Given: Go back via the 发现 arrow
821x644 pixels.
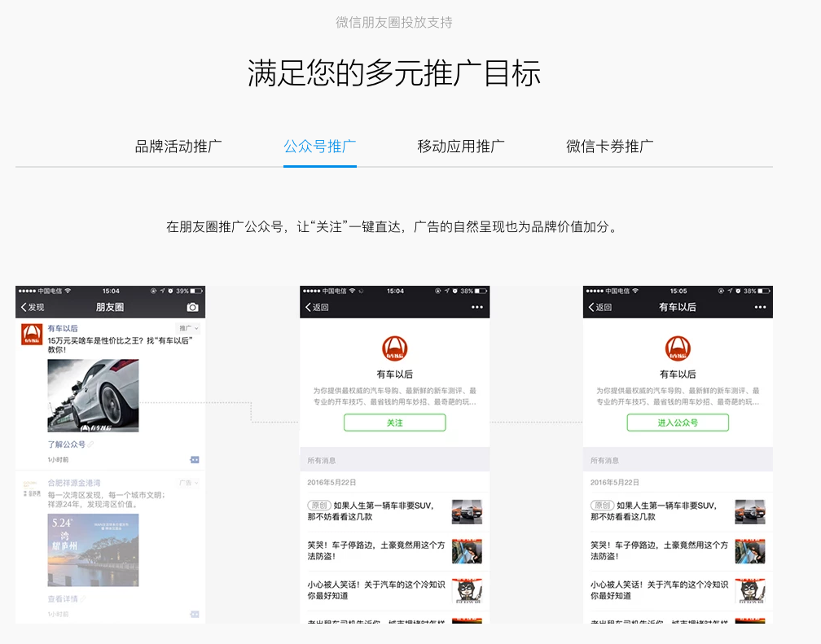Looking at the screenshot, I should (33, 307).
